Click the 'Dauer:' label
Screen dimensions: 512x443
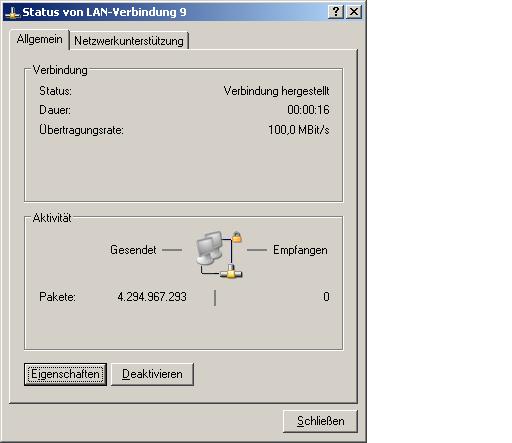(x=55, y=110)
